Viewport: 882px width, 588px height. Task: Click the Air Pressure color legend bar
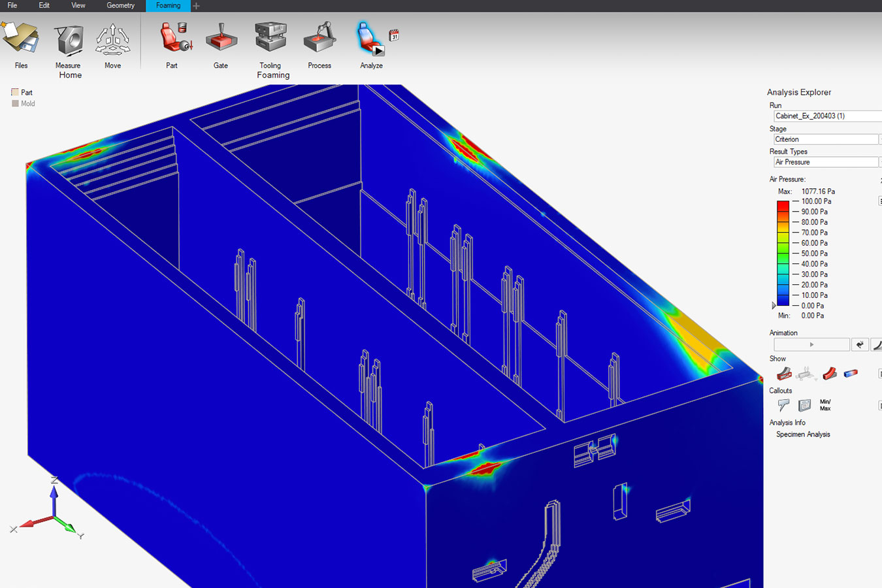783,253
